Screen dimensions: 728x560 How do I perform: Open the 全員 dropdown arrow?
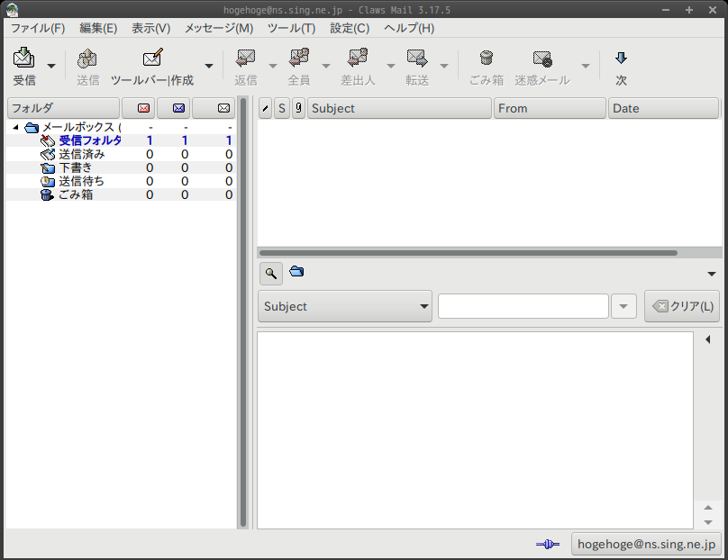click(x=326, y=66)
